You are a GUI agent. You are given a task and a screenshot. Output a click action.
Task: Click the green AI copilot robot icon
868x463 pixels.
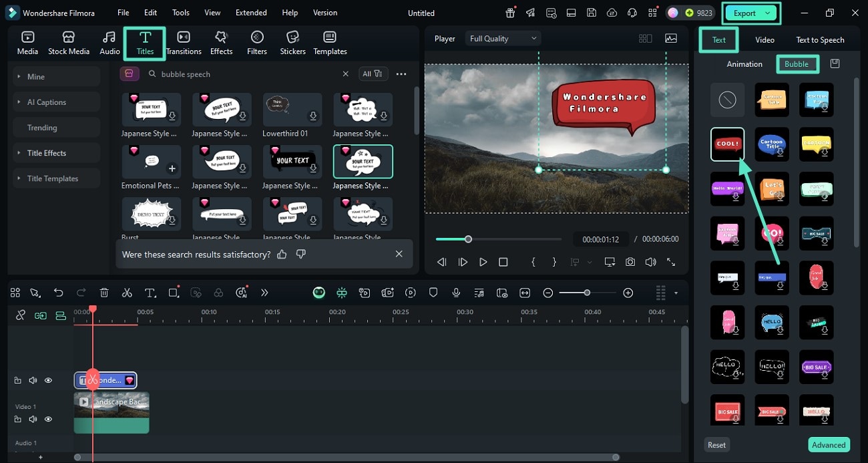319,293
